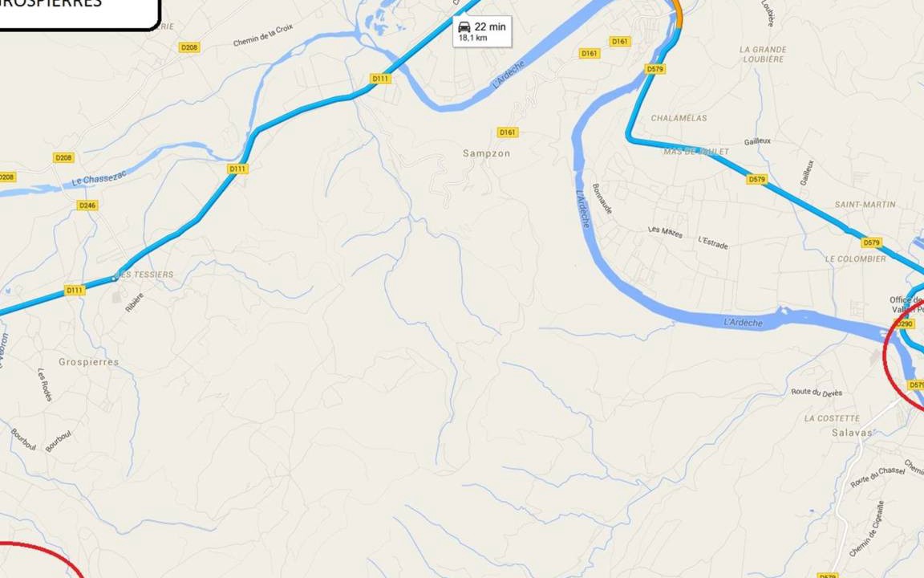Click the Les Mazes hamlet label
This screenshot has height=578, width=924.
click(x=665, y=232)
